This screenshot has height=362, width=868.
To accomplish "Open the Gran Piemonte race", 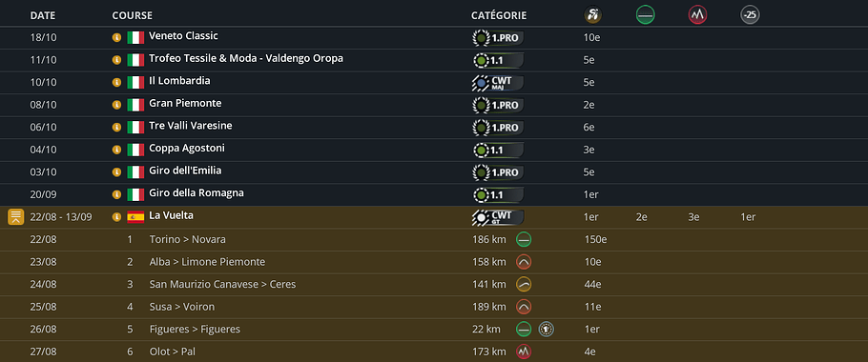I will pos(185,103).
